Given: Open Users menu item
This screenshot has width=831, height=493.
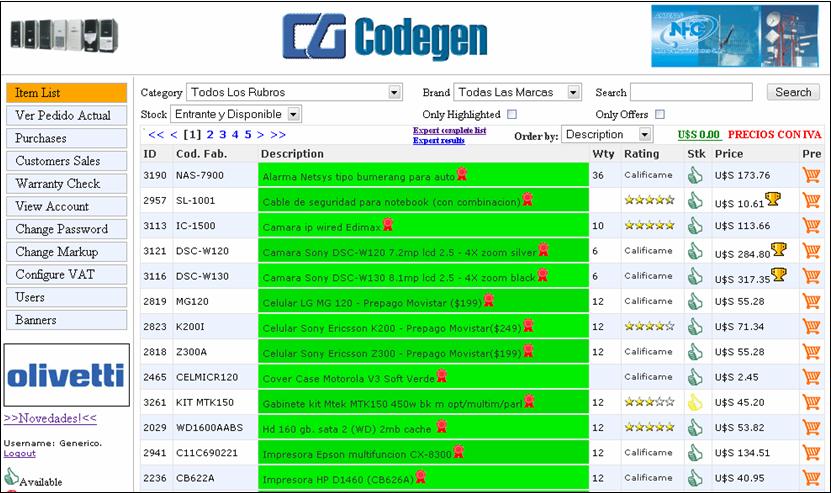Looking at the screenshot, I should tap(67, 297).
